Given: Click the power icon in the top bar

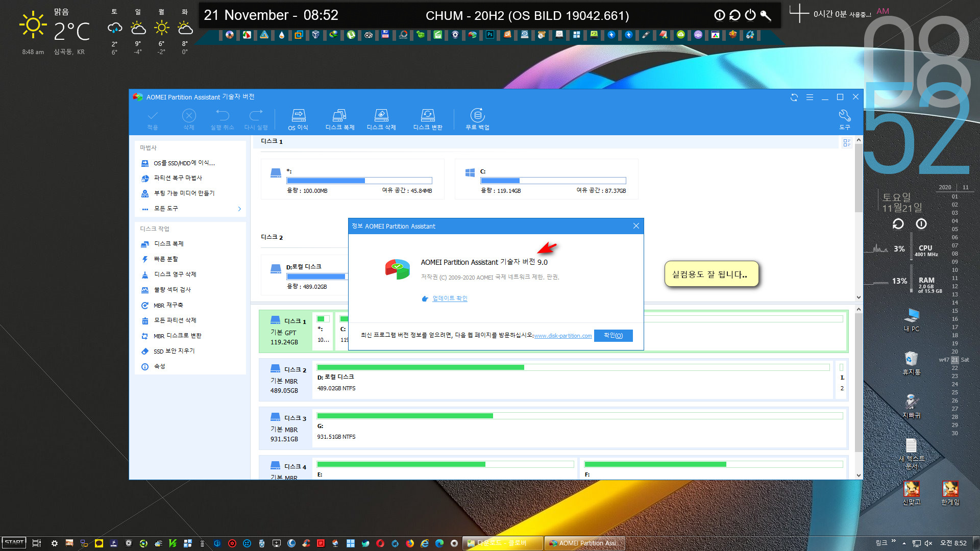Looking at the screenshot, I should pos(750,15).
